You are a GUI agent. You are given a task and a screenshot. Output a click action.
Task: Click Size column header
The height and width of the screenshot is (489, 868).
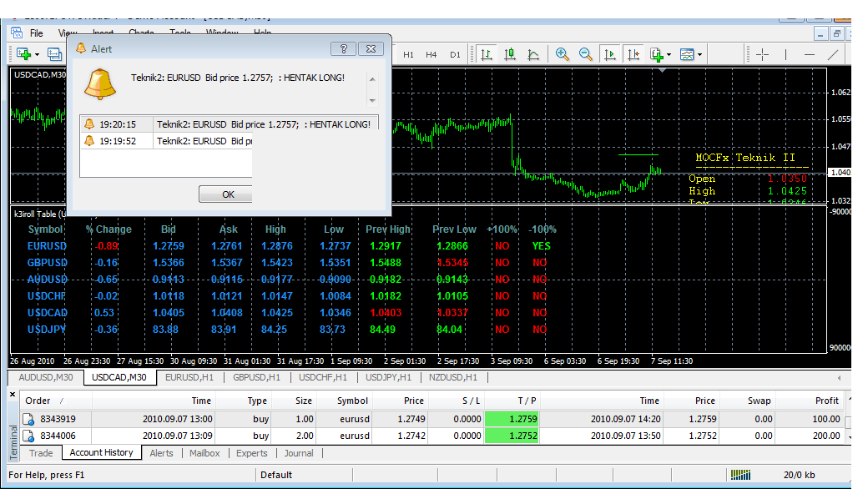pos(295,401)
